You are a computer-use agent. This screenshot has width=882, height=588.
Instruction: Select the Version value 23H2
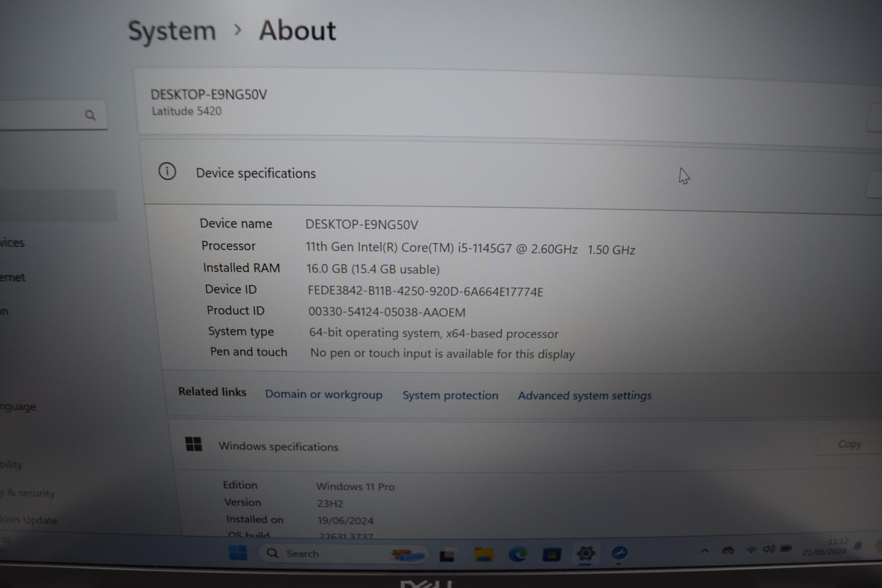click(x=330, y=503)
